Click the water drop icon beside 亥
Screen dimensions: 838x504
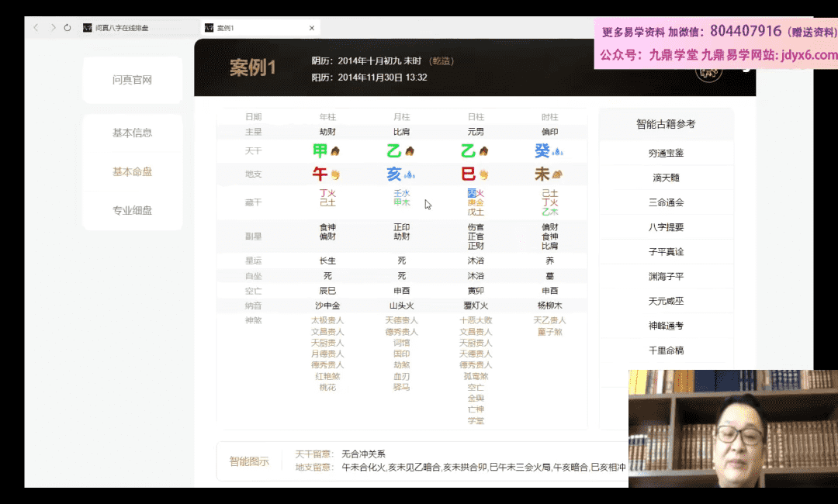pyautogui.click(x=410, y=174)
